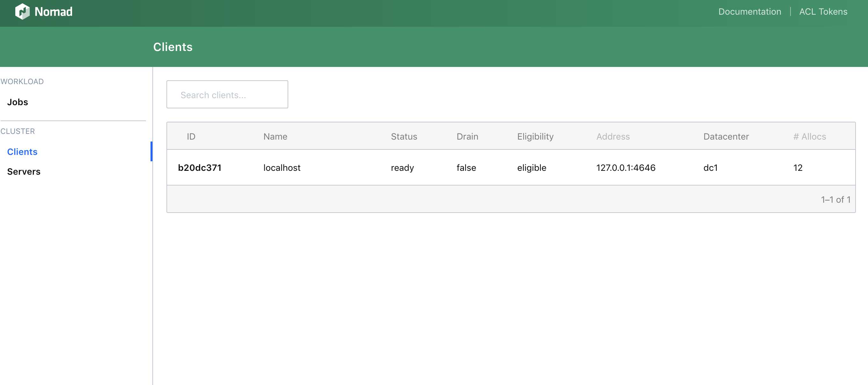This screenshot has height=385, width=868.
Task: Sort table by Datacenter column header
Action: coord(726,136)
